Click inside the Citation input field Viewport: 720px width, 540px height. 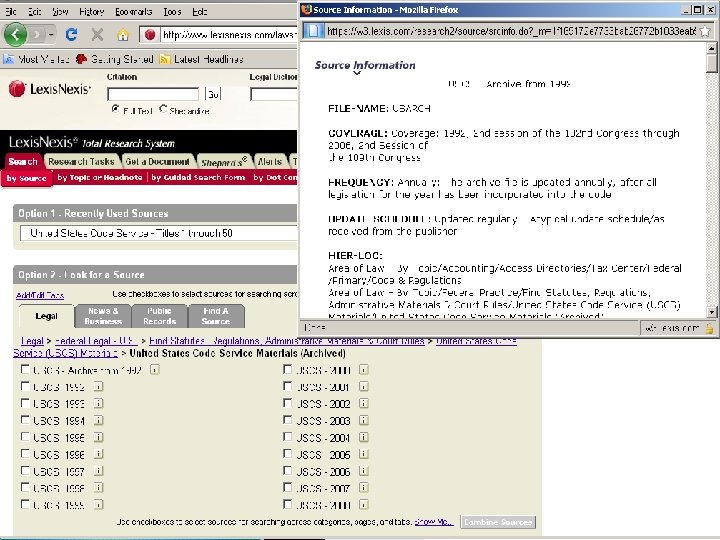click(153, 94)
